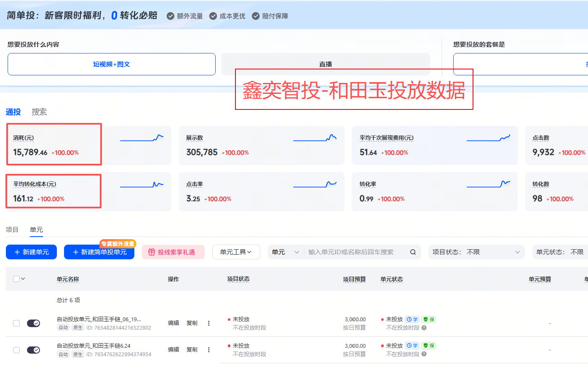588x365 pixels.
Task: Click ID 7654828144216522802 text
Action: tap(118, 328)
